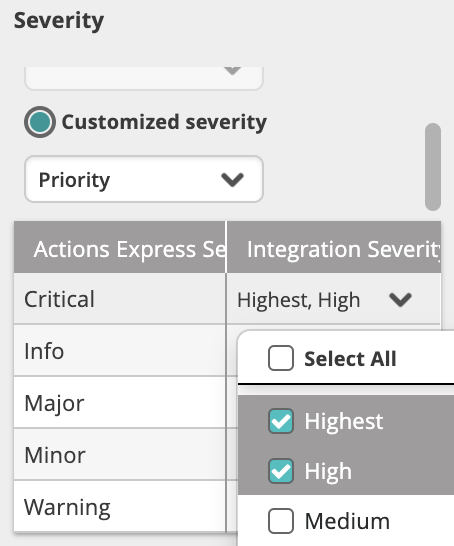This screenshot has height=546, width=454.
Task: Select the Warning severity row
Action: tap(120, 506)
